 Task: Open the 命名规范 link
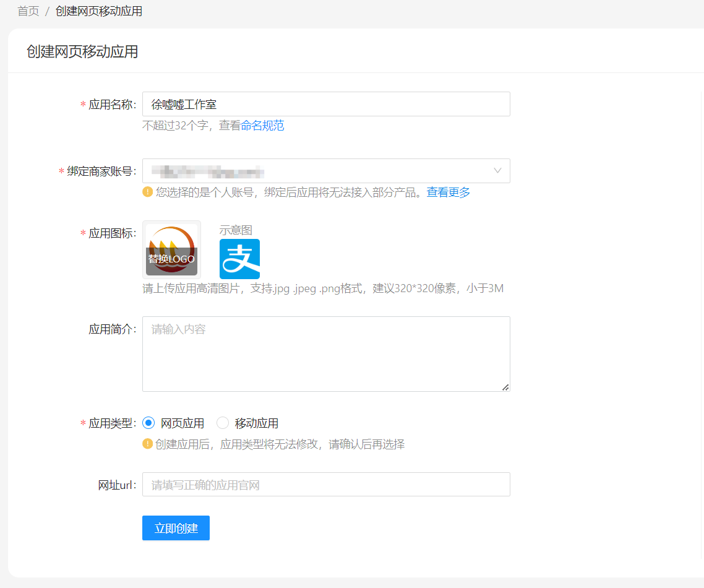(262, 126)
